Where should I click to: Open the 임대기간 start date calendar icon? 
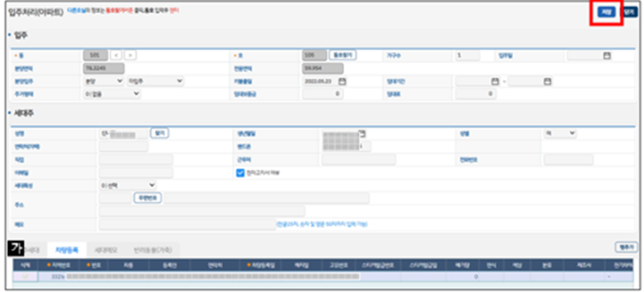point(495,81)
